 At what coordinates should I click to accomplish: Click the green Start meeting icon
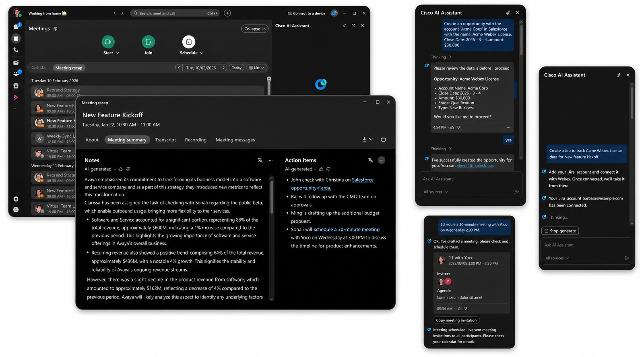(108, 42)
